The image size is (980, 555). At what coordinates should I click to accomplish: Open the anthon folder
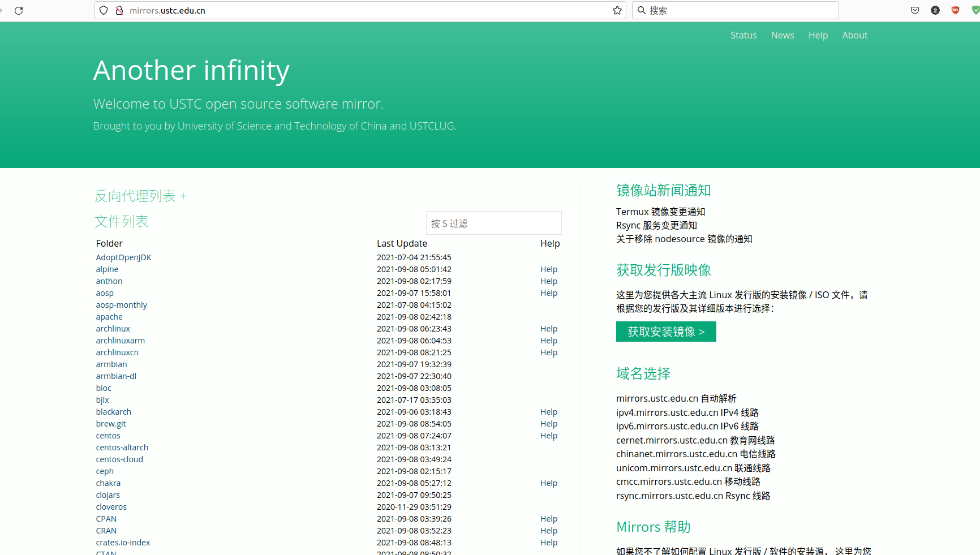click(x=109, y=281)
